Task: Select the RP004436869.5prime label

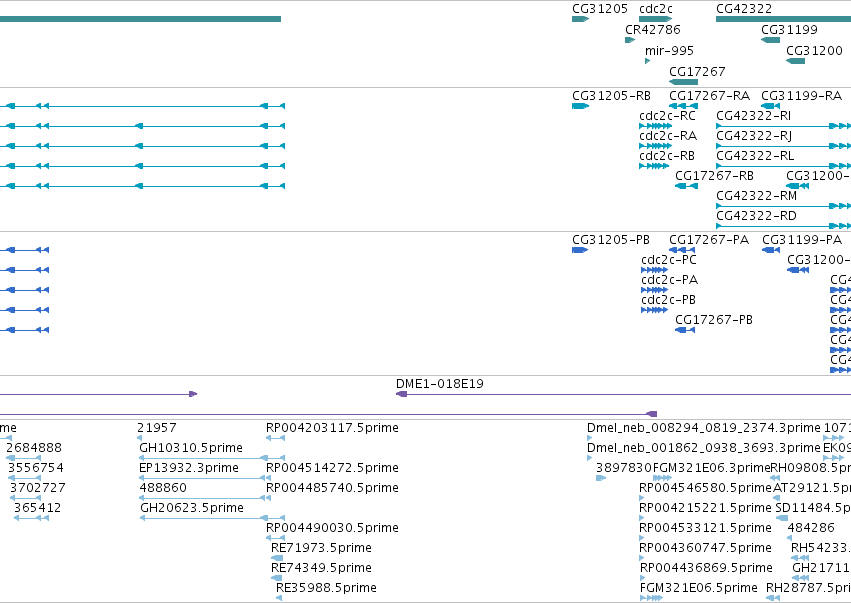Action: [706, 568]
